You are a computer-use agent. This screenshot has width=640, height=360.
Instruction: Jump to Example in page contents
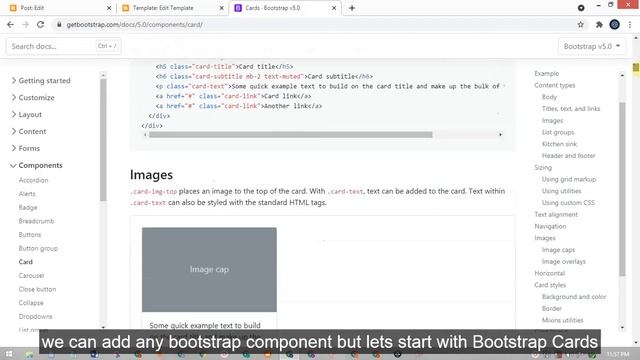click(x=547, y=73)
